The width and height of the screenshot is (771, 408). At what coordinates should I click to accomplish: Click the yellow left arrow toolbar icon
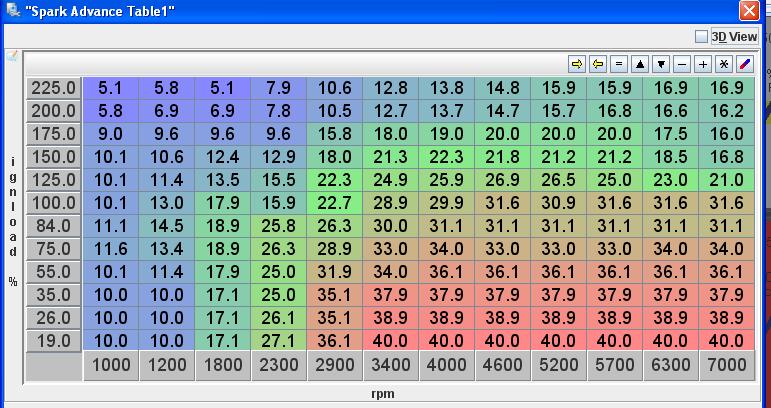click(598, 63)
